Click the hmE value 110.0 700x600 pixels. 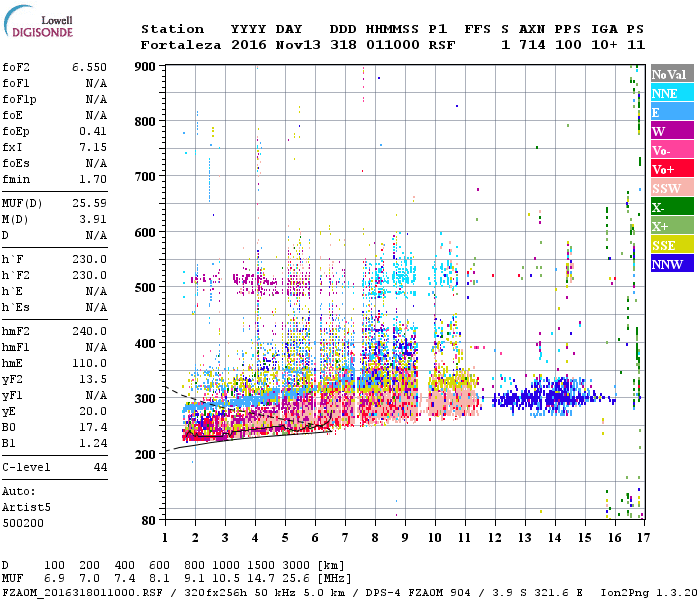pyautogui.click(x=90, y=363)
